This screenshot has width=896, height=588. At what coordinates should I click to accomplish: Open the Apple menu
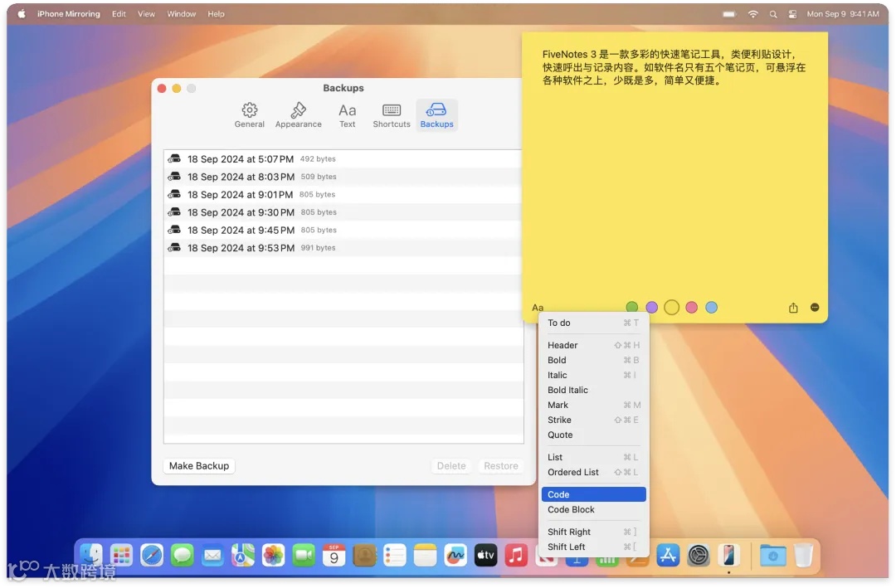pyautogui.click(x=21, y=14)
